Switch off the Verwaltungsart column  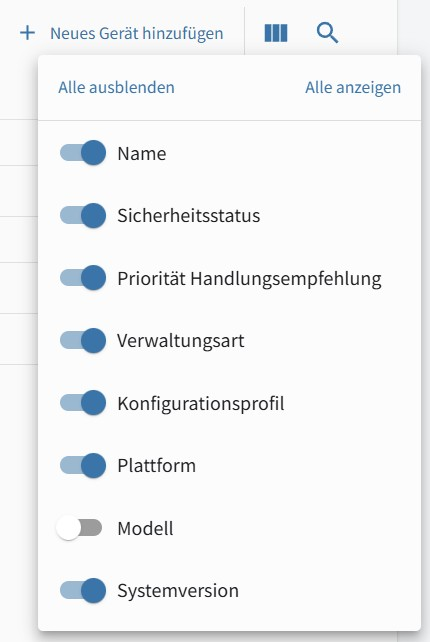point(83,340)
